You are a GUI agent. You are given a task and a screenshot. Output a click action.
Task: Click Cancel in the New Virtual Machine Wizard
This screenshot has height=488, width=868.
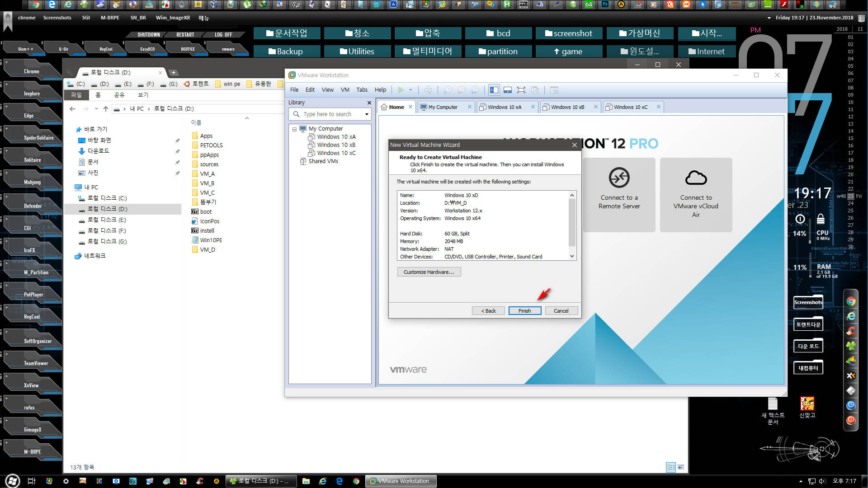(561, 311)
